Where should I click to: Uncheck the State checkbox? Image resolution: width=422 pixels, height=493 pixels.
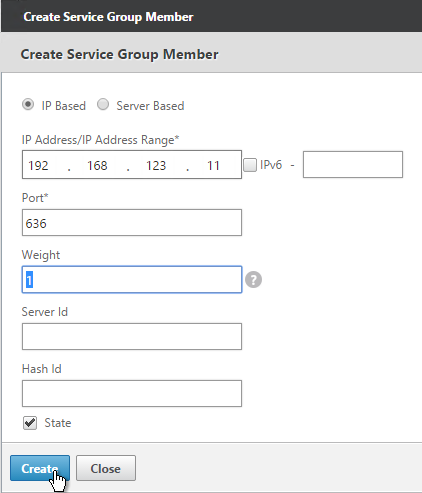click(30, 423)
